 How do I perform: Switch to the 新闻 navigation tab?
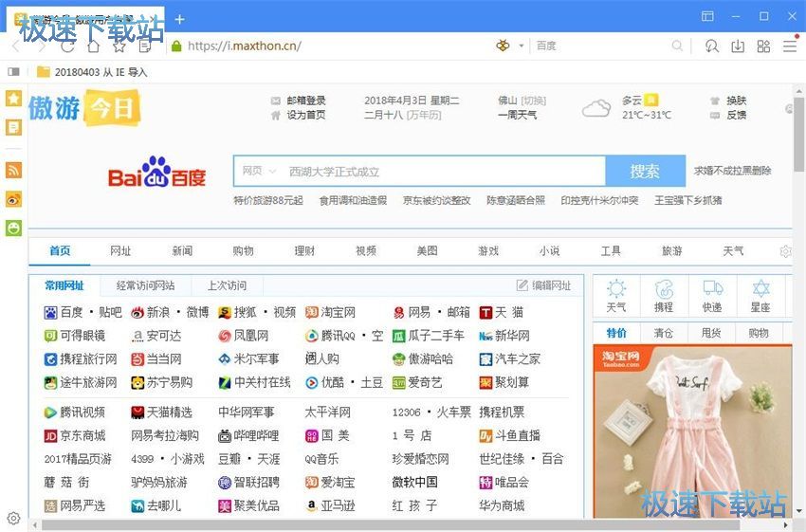tap(182, 251)
